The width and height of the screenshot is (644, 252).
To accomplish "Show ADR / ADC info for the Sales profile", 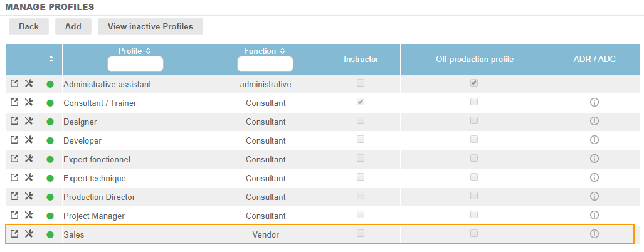I will point(594,234).
